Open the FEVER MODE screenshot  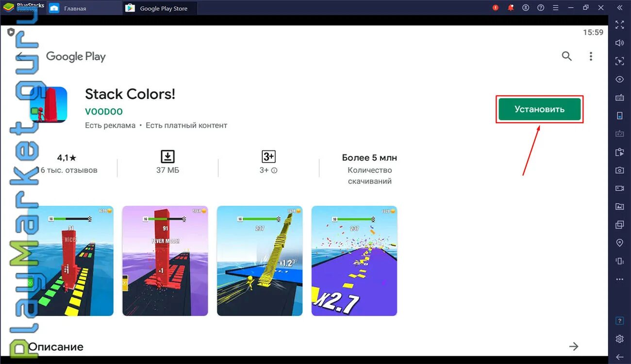165,261
